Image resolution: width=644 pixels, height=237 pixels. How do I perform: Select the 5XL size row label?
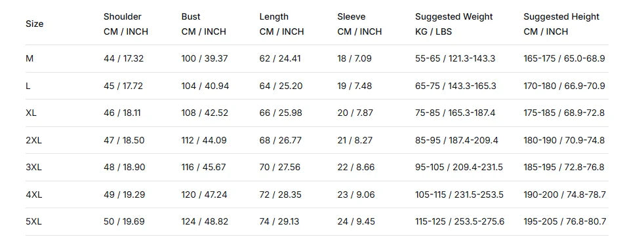33,222
